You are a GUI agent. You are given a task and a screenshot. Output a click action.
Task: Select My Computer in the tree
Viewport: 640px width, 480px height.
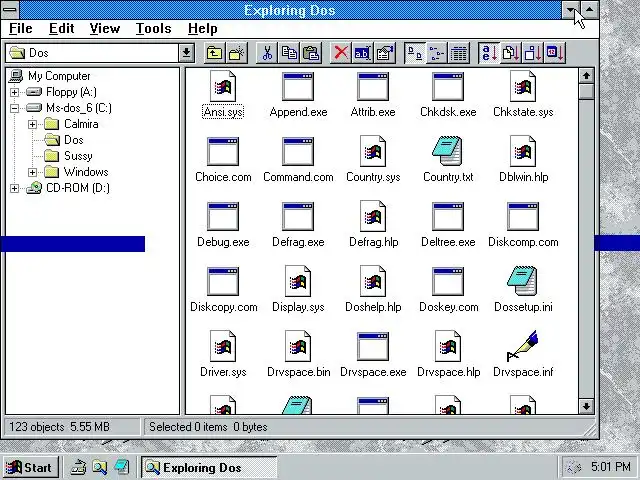pyautogui.click(x=59, y=76)
